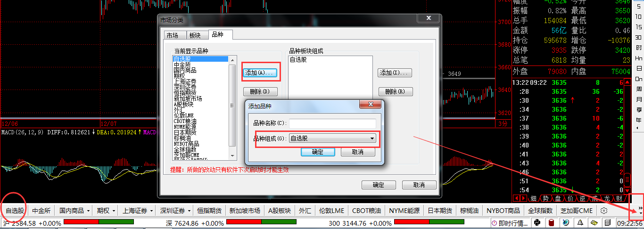The width and height of the screenshot is (644, 229).
Task: Open the 上海证券 tab dropdown arrow
Action: [151, 211]
